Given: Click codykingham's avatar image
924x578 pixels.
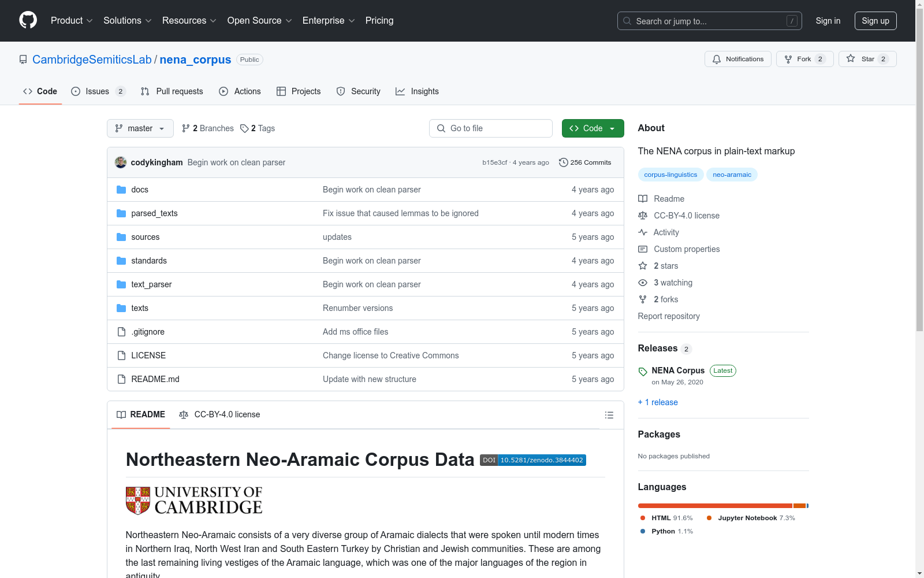Looking at the screenshot, I should point(121,162).
